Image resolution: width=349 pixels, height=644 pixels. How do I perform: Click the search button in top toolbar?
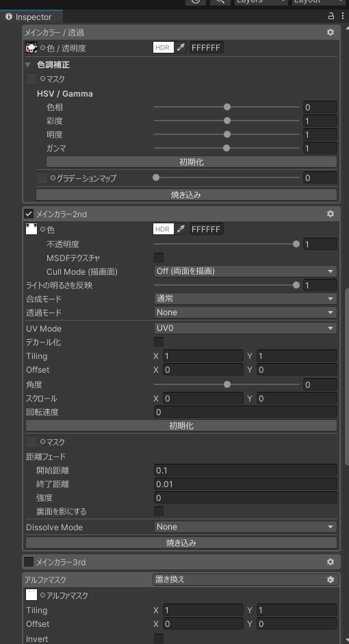click(220, 1)
